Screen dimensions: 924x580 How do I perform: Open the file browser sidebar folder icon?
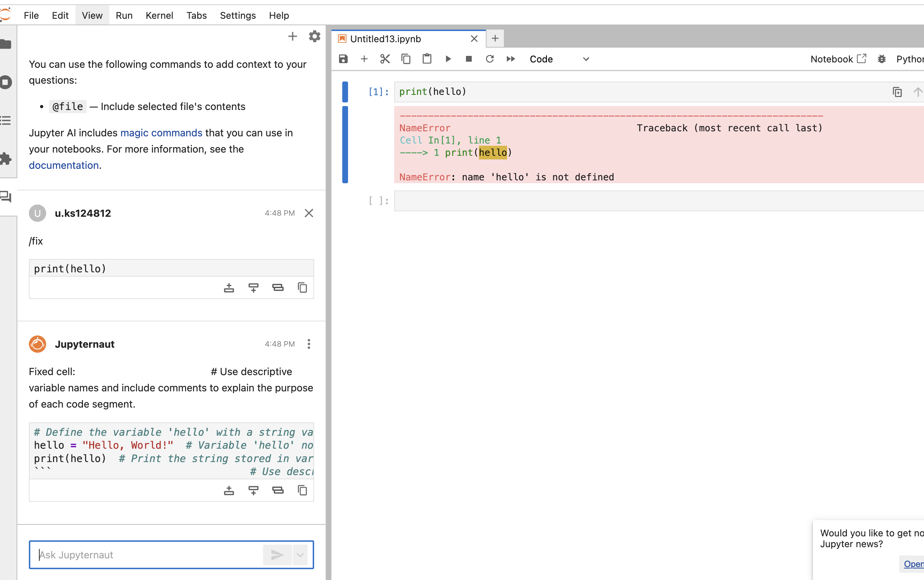(x=6, y=44)
